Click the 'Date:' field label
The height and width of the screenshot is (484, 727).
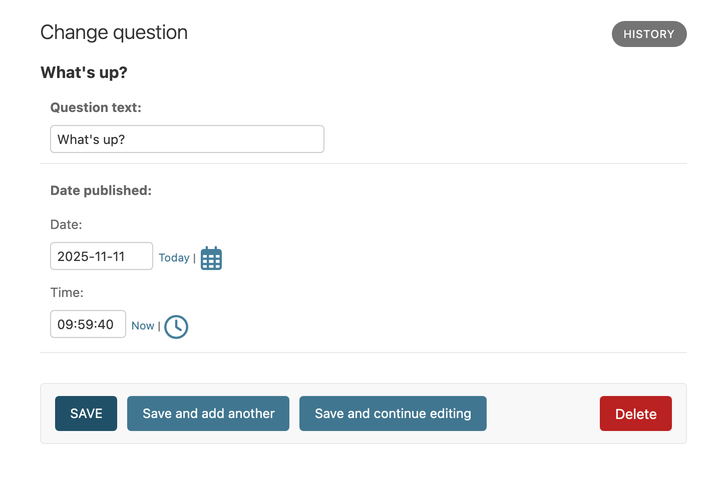click(x=66, y=225)
